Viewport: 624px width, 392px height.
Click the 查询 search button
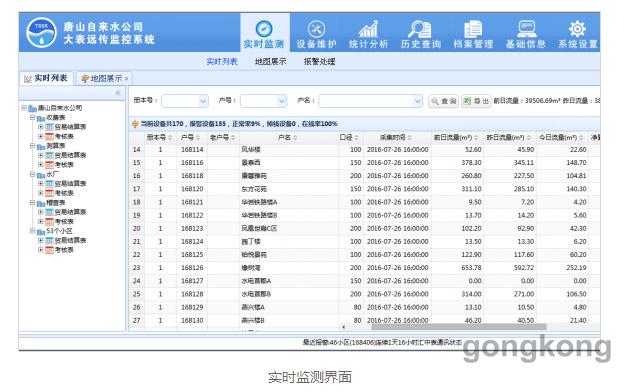click(x=444, y=101)
